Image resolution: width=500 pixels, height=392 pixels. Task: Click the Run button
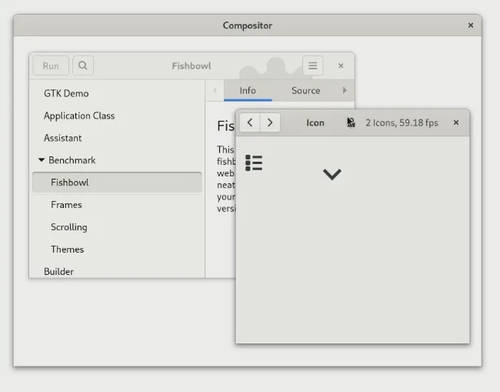pyautogui.click(x=51, y=66)
